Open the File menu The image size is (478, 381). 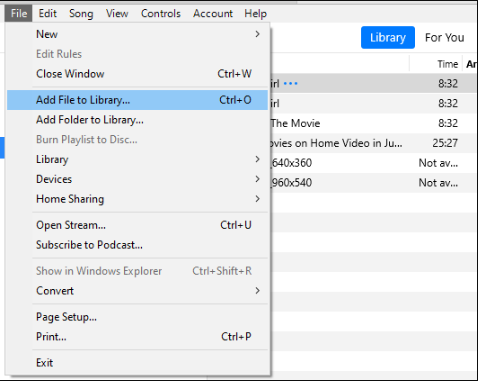[x=19, y=13]
